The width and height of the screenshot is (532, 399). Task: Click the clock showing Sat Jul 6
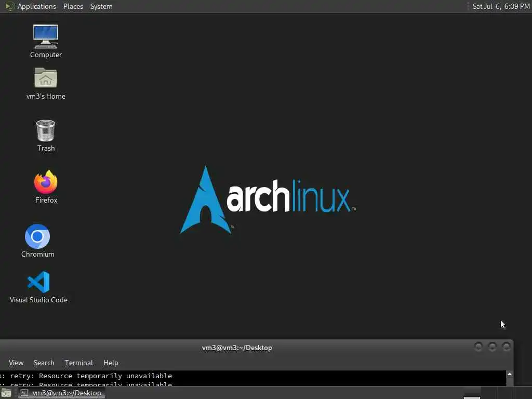tap(501, 6)
